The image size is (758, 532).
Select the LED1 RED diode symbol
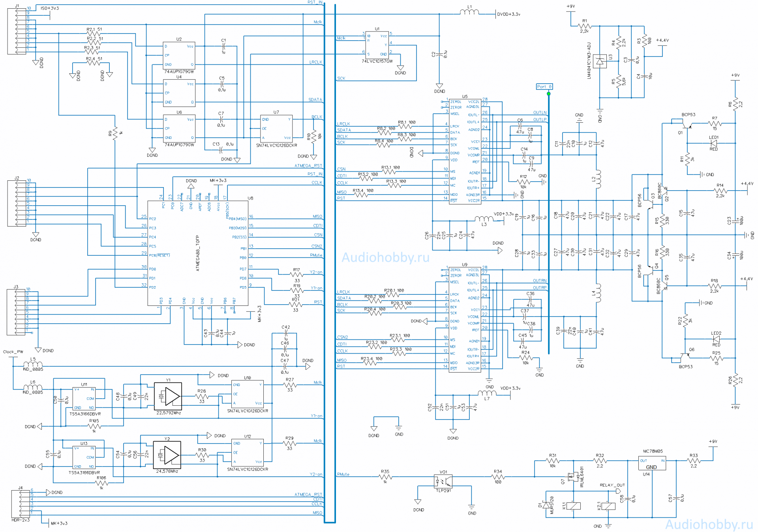713,144
